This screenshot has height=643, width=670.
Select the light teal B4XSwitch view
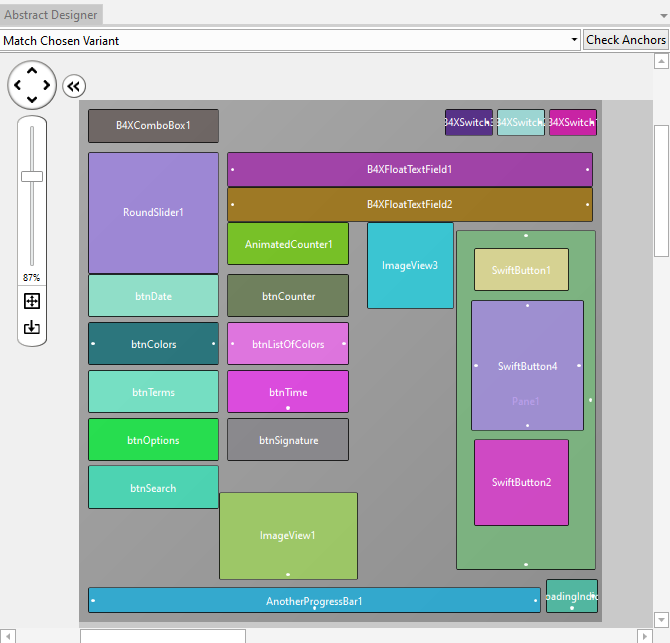tap(521, 123)
